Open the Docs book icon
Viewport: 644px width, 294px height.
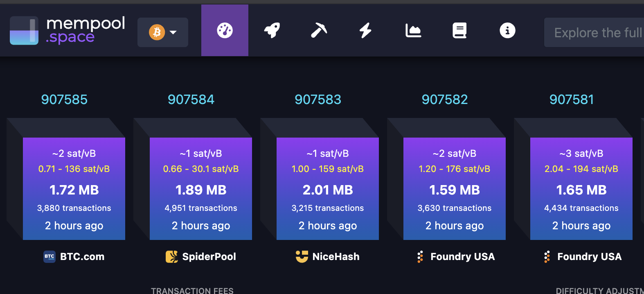click(x=459, y=30)
